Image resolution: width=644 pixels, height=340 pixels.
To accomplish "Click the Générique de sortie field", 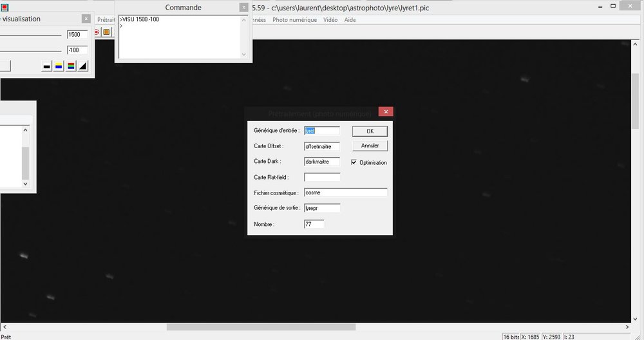I will pos(322,208).
